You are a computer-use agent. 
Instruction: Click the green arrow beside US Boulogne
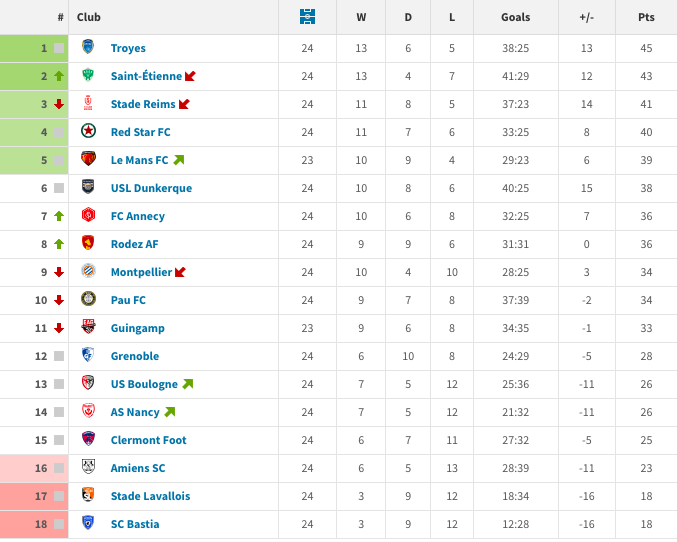pyautogui.click(x=187, y=384)
